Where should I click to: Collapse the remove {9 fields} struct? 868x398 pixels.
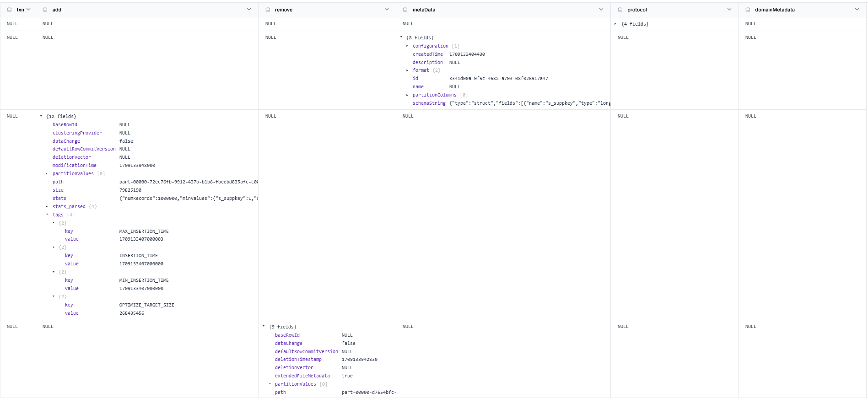(x=264, y=327)
